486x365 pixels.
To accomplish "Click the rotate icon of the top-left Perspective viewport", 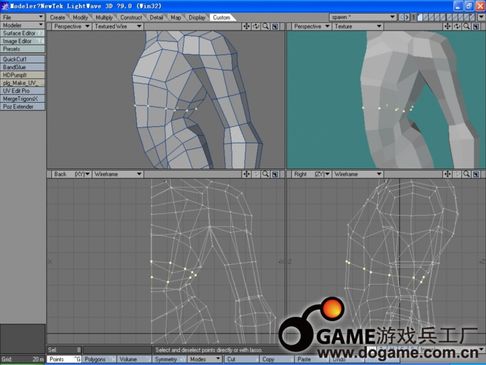I will point(256,26).
